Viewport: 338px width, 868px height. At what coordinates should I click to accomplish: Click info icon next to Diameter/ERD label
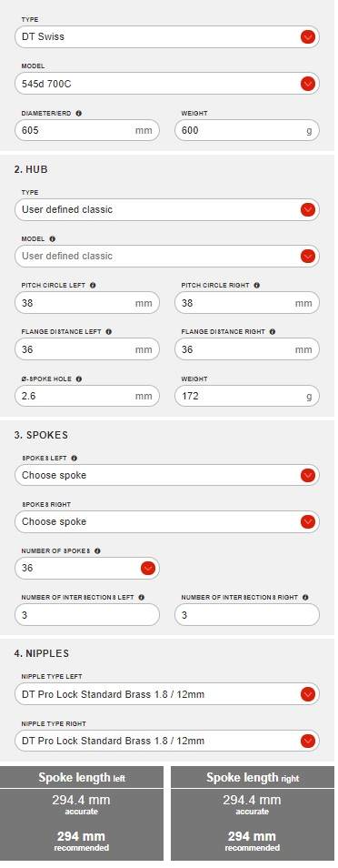coord(78,113)
